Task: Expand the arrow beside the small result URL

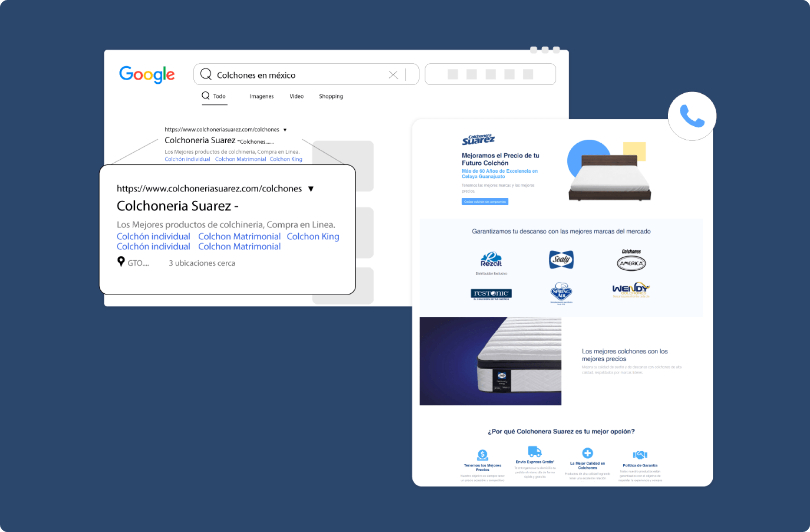Action: pyautogui.click(x=285, y=130)
